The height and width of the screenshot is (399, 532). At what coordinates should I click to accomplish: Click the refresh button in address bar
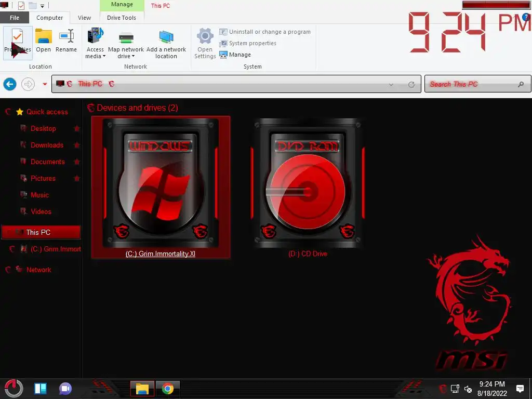pyautogui.click(x=411, y=85)
